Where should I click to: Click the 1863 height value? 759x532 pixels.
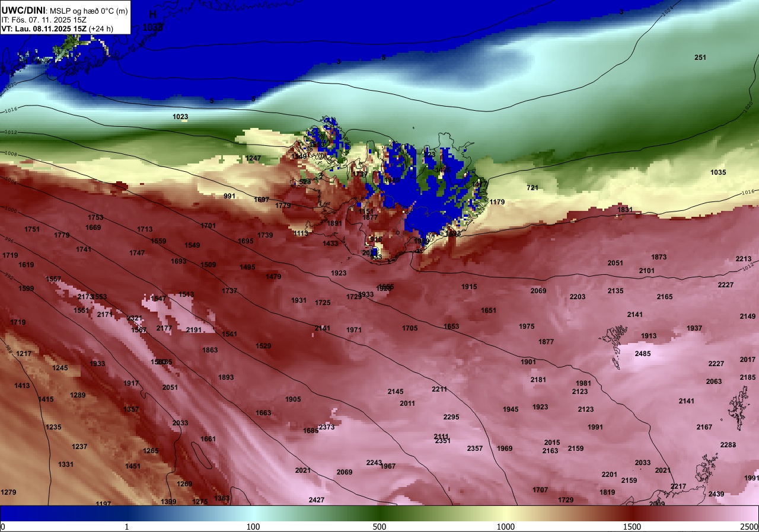click(210, 350)
